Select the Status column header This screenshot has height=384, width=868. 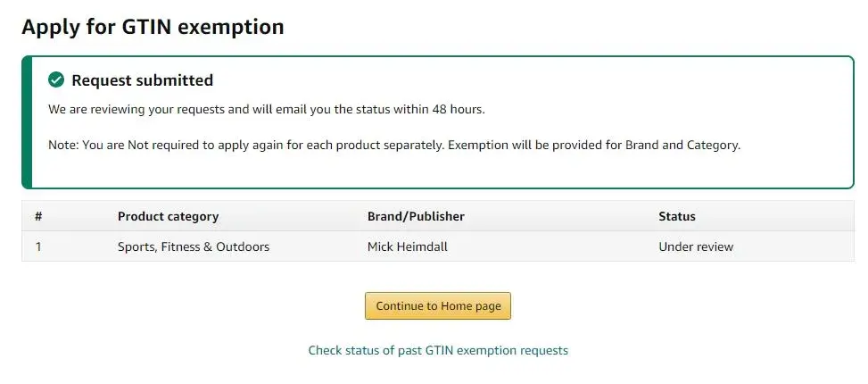[677, 216]
